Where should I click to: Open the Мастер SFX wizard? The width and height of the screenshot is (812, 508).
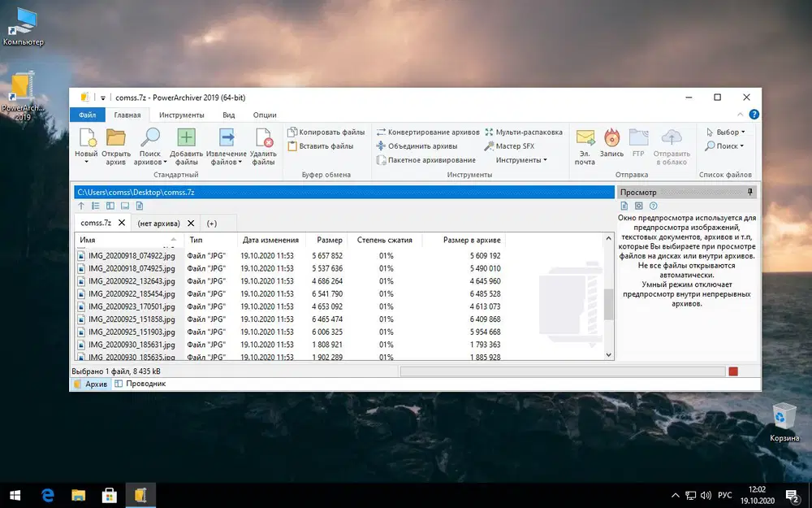coord(510,146)
